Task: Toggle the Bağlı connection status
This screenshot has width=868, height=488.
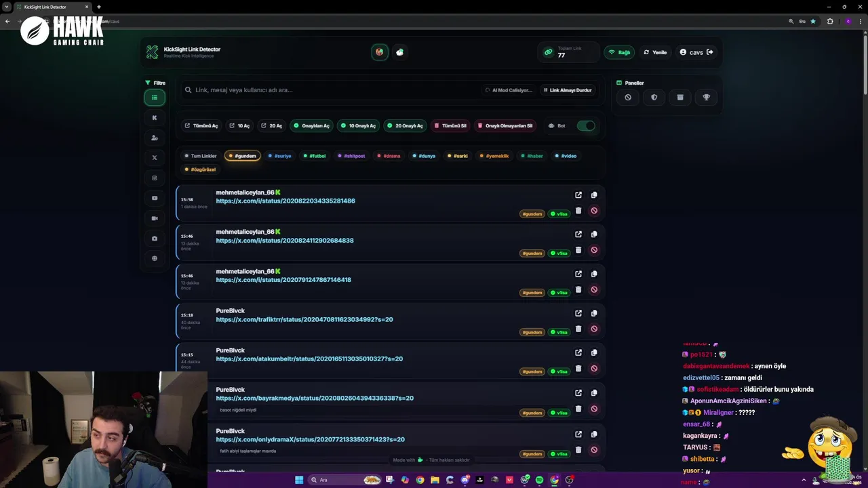Action: [619, 52]
